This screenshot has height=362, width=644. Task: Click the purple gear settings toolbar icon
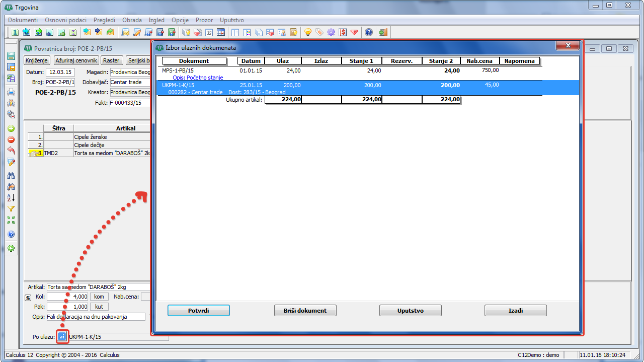331,32
